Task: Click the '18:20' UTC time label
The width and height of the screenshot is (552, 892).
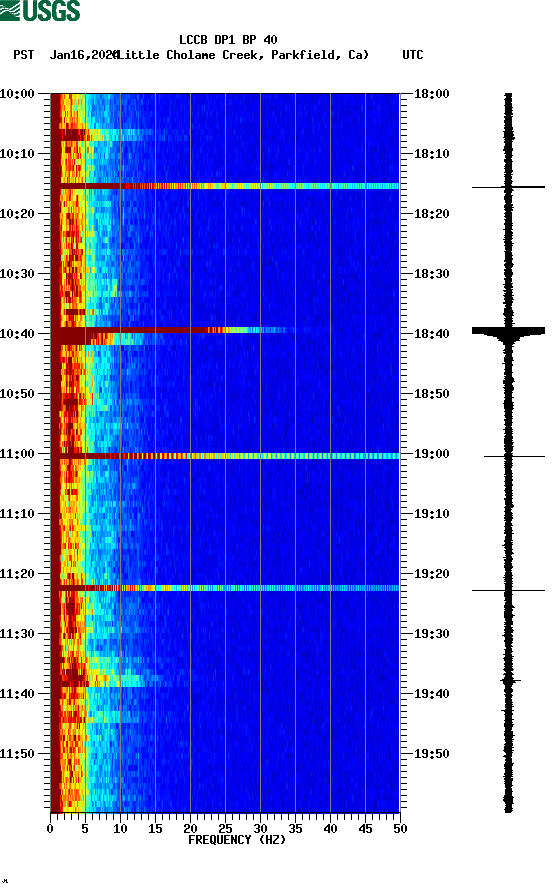Action: 431,213
